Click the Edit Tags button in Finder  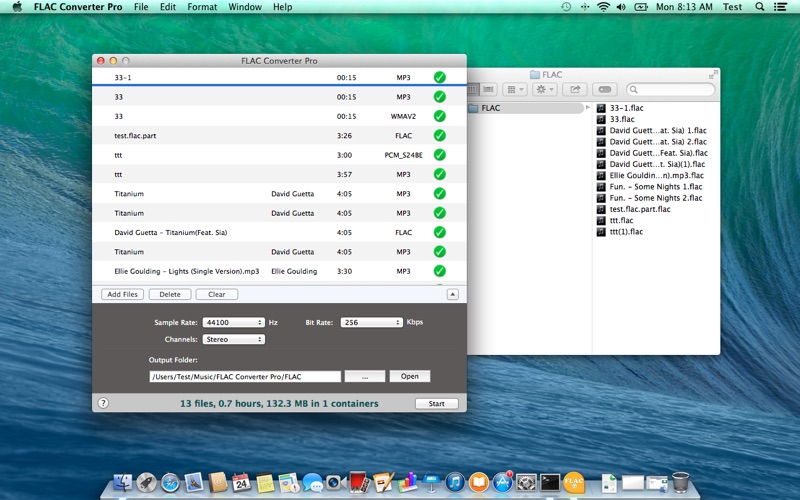(605, 89)
